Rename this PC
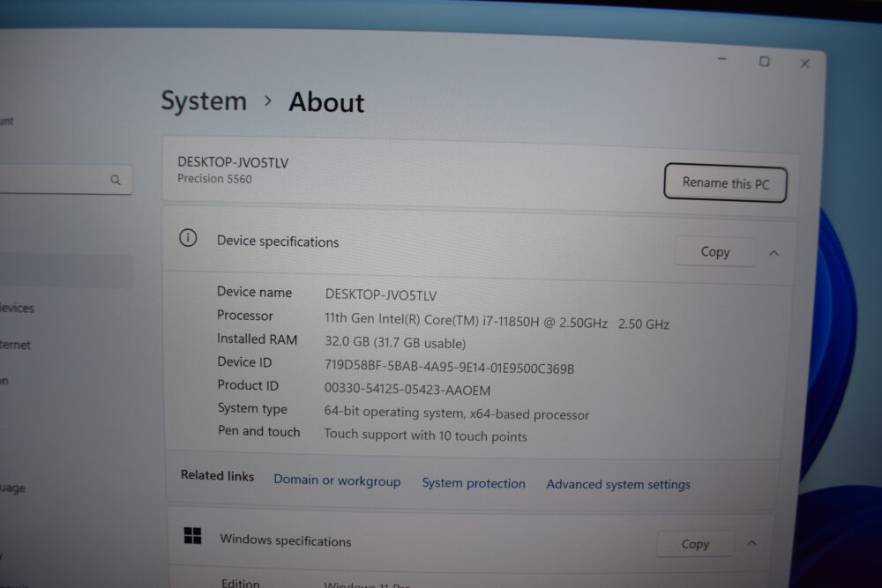Viewport: 882px width, 588px height. click(725, 182)
